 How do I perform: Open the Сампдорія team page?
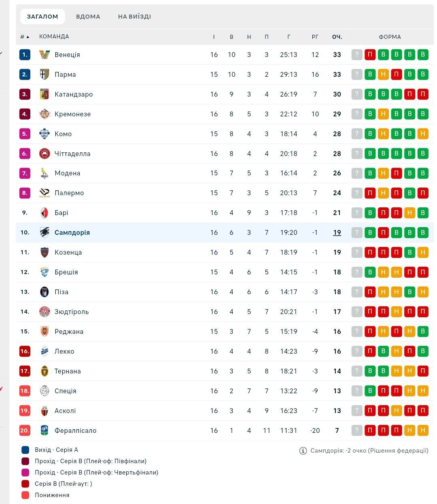pyautogui.click(x=72, y=232)
